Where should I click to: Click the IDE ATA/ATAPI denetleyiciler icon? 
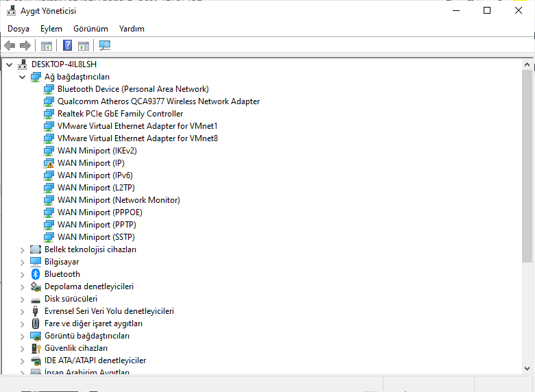click(x=36, y=360)
